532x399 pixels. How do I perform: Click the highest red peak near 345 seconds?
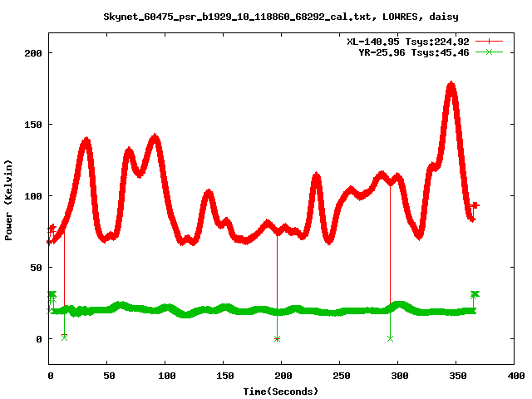(x=451, y=86)
